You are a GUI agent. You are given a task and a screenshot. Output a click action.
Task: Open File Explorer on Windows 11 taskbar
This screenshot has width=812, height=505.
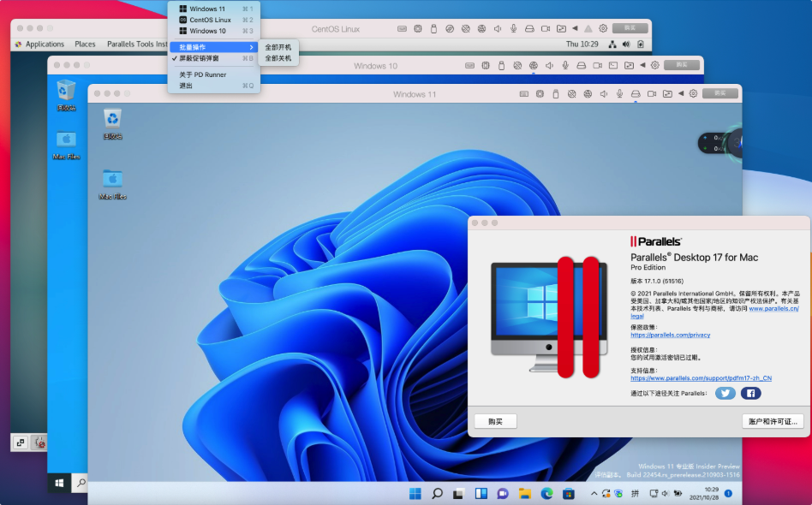pos(525,494)
